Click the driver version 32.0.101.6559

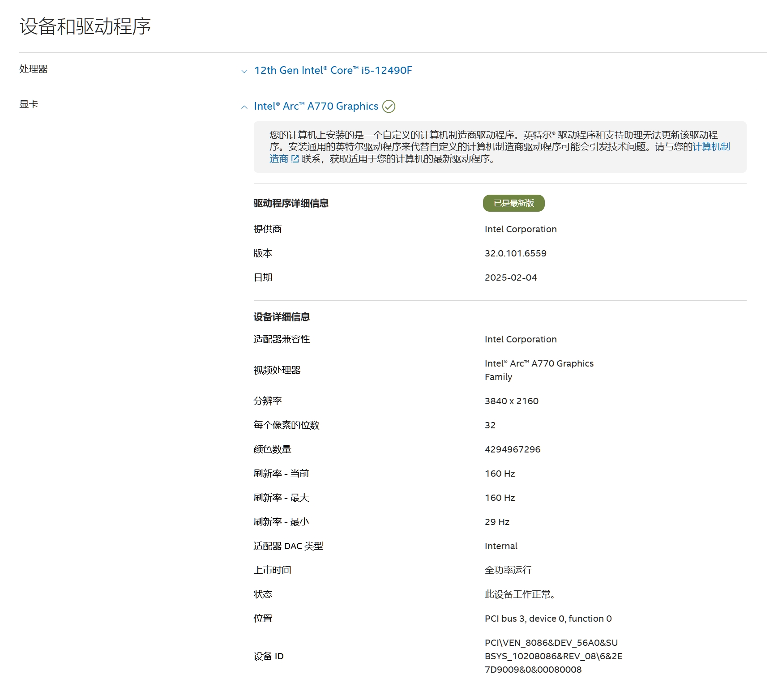(x=515, y=253)
